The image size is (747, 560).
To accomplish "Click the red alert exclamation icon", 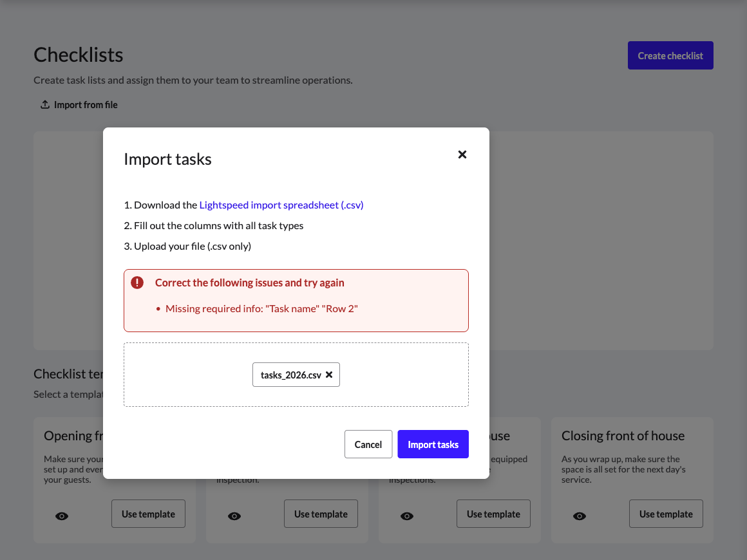I will tap(138, 282).
